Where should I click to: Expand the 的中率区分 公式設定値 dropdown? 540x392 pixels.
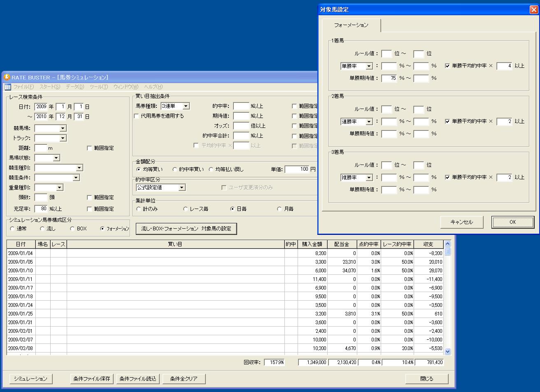pos(182,188)
